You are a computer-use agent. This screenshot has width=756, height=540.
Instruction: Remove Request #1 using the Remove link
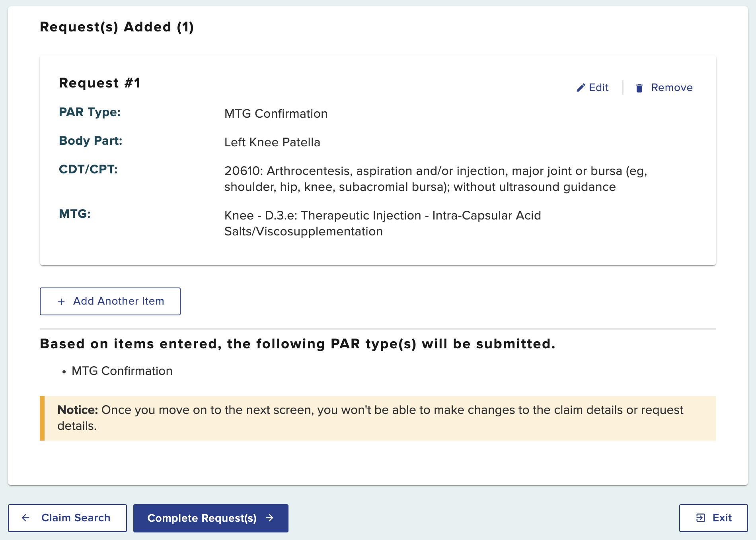tap(672, 87)
